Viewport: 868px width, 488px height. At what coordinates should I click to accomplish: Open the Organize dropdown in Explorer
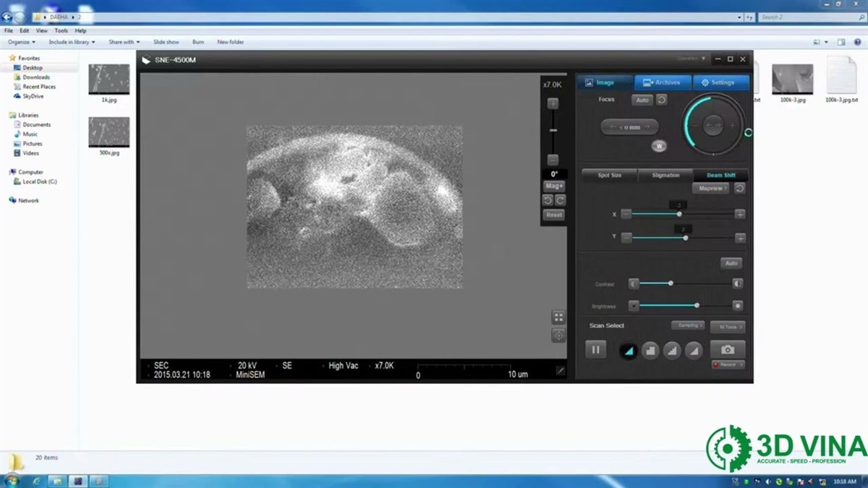(x=21, y=42)
